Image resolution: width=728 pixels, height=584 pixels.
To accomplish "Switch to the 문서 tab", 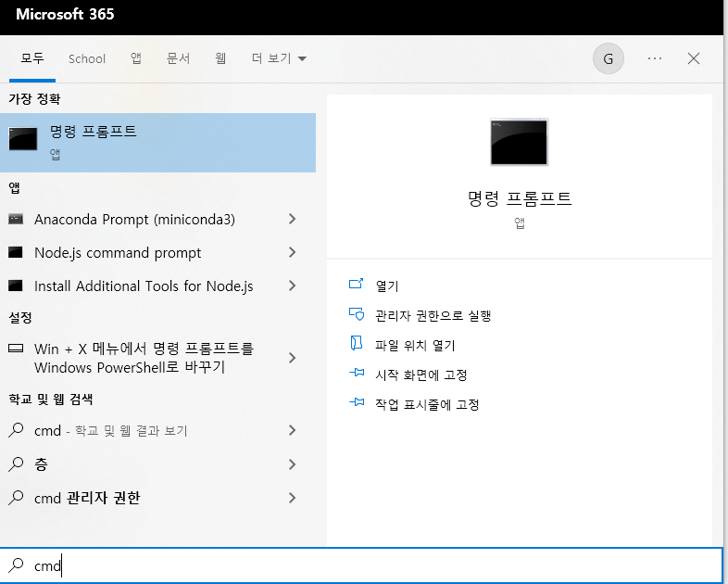I will pos(178,58).
